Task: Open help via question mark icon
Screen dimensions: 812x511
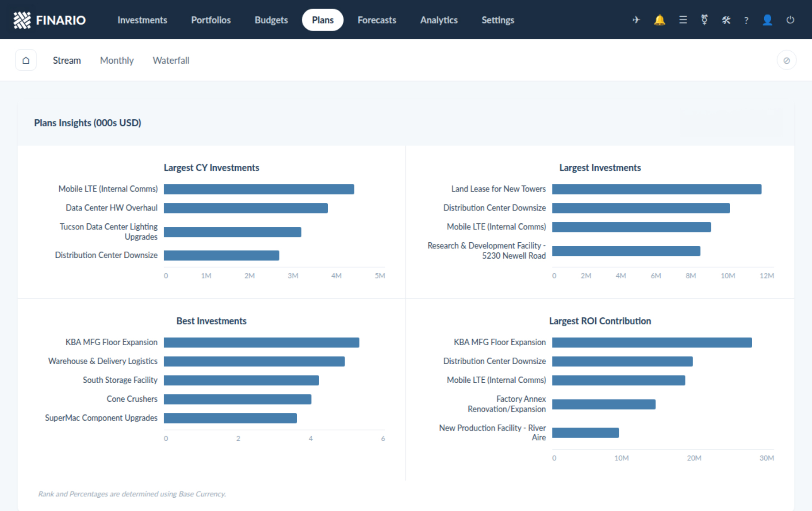Action: pos(746,20)
